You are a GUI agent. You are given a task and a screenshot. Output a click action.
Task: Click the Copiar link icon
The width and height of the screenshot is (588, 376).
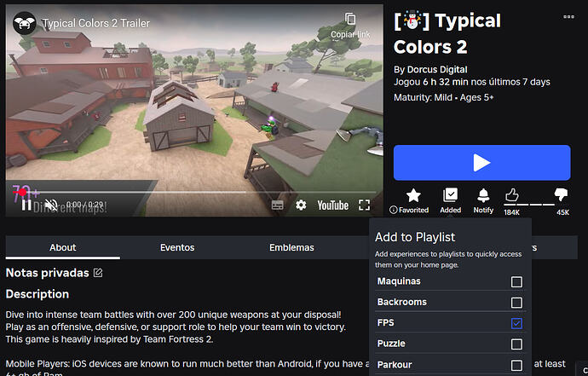tap(350, 20)
